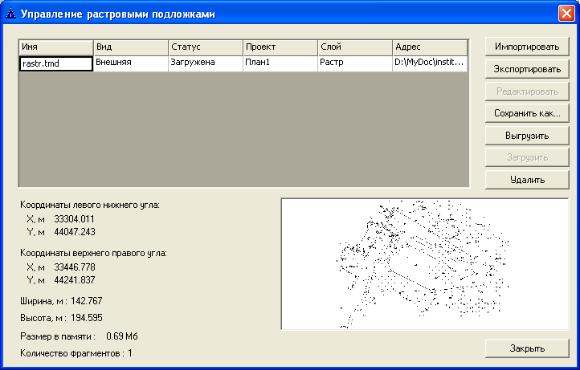The width and height of the screenshot is (580, 370).
Task: Click the disabled Загрузить button
Action: [527, 158]
